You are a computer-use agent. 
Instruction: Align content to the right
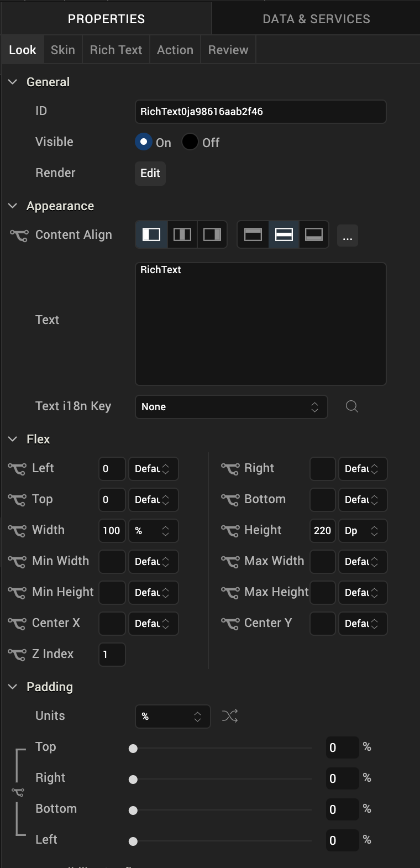212,234
